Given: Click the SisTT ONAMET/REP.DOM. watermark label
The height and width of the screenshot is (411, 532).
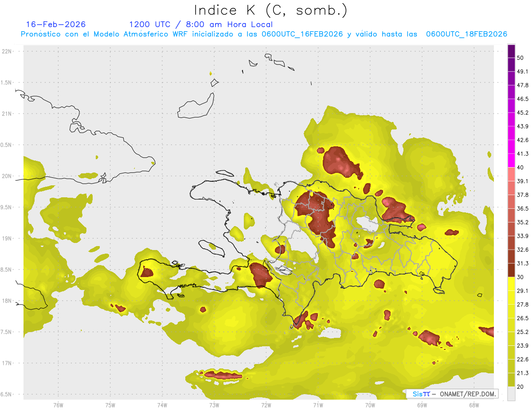Looking at the screenshot, I should [452, 394].
